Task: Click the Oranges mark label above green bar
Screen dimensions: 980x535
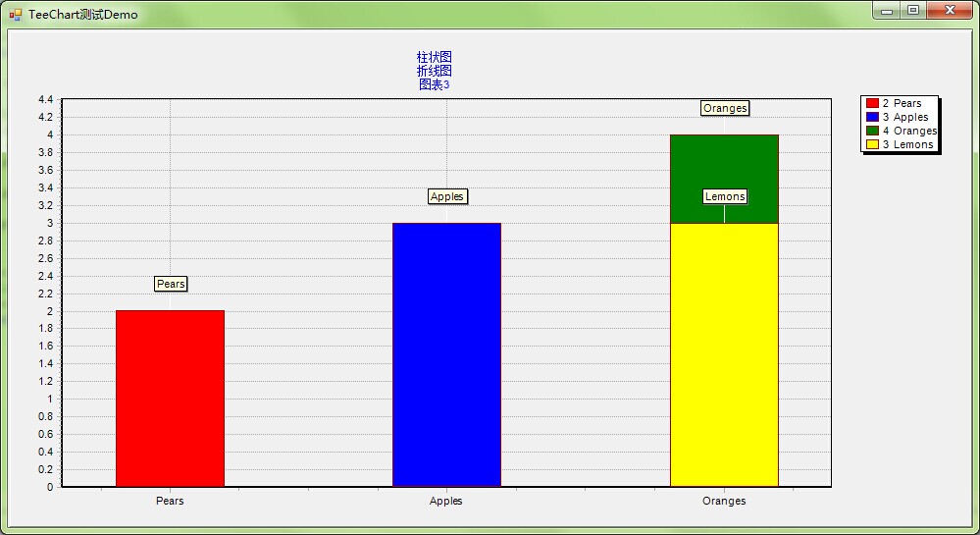Action: (725, 108)
